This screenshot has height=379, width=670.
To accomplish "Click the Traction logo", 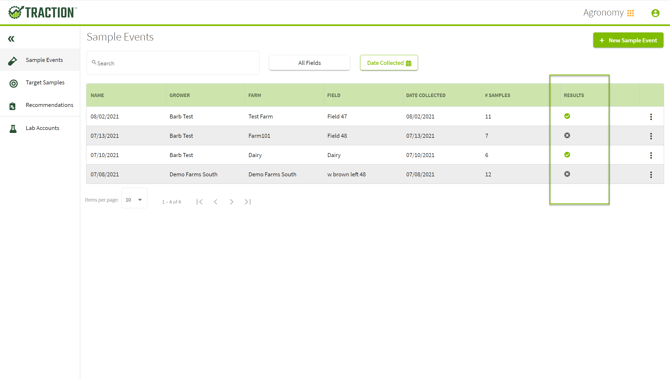I will (x=42, y=12).
